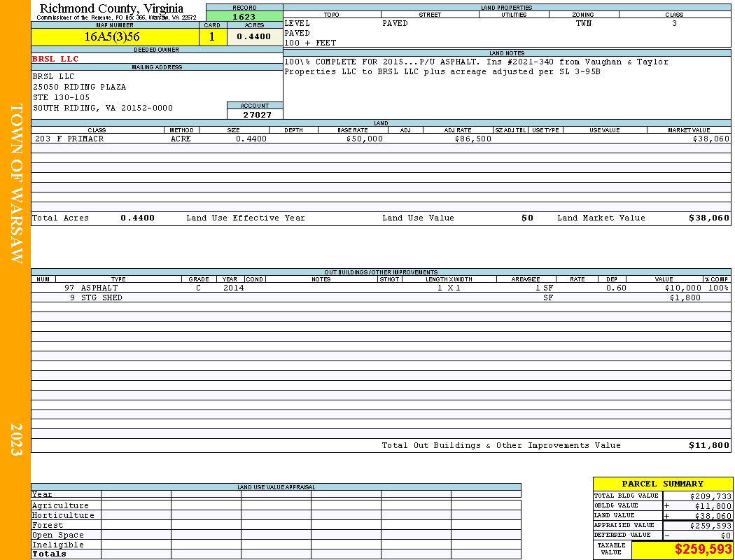Click depreciation value 0.60
This screenshot has width=735, height=560.
point(616,288)
